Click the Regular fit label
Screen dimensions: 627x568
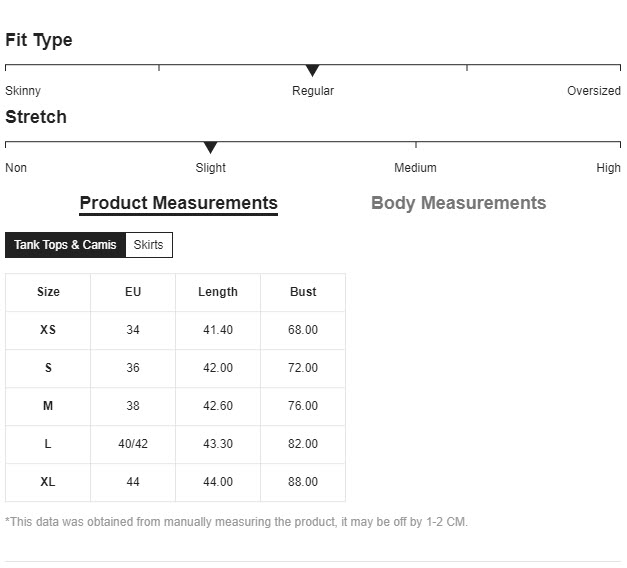click(313, 91)
